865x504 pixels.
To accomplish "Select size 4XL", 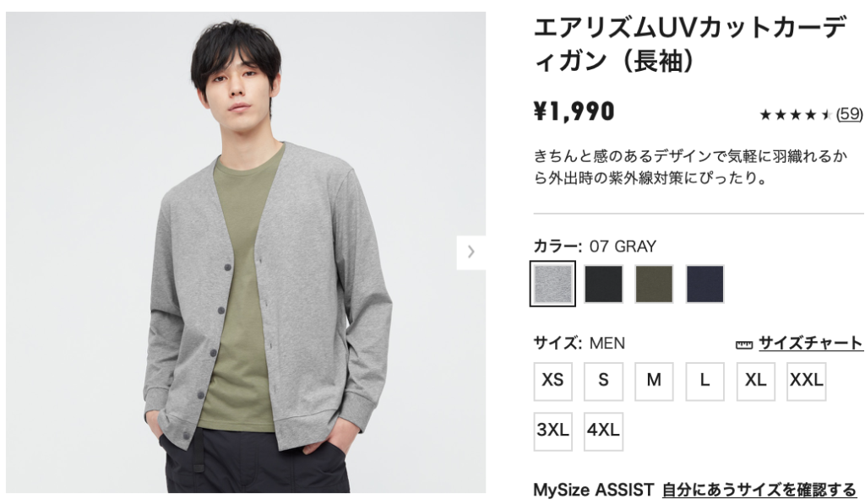I will coord(603,431).
